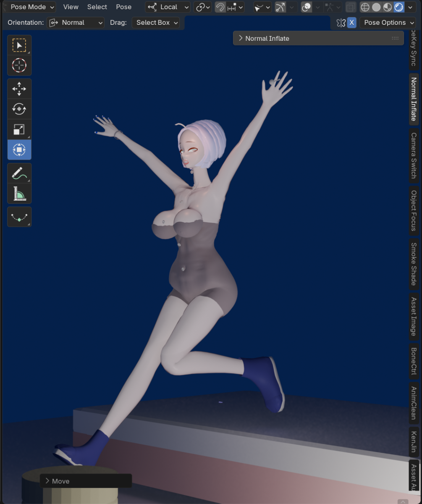This screenshot has width=422, height=504.
Task: Select the Annotate pencil tool
Action: click(x=19, y=173)
